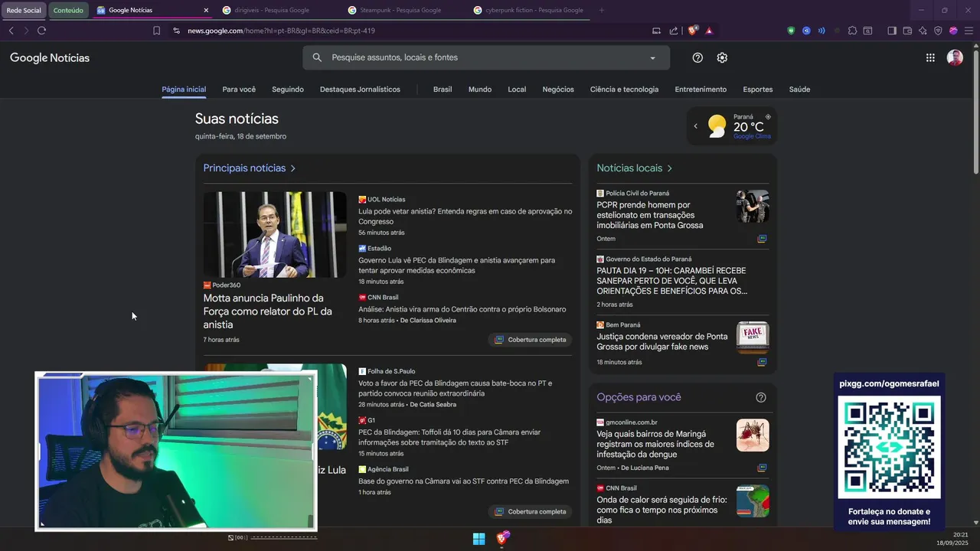The height and width of the screenshot is (551, 980).
Task: Open the Brave VPN shield icon
Action: pyautogui.click(x=938, y=31)
